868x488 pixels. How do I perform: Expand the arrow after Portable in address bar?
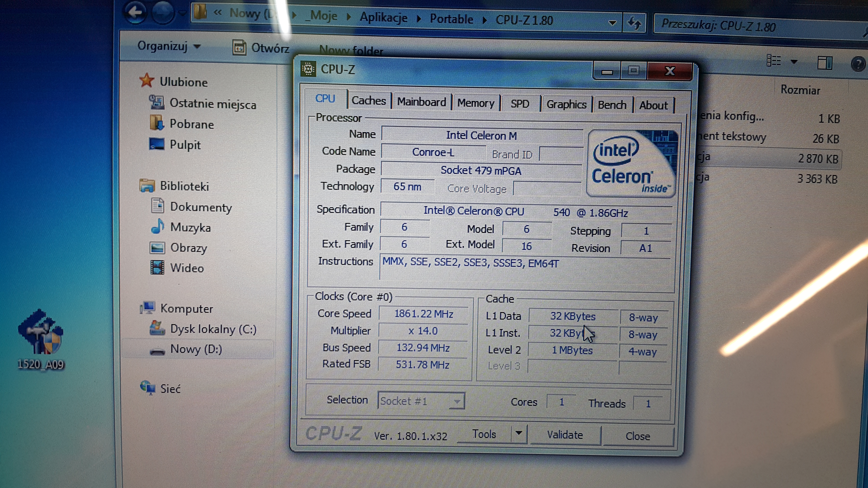pyautogui.click(x=484, y=20)
